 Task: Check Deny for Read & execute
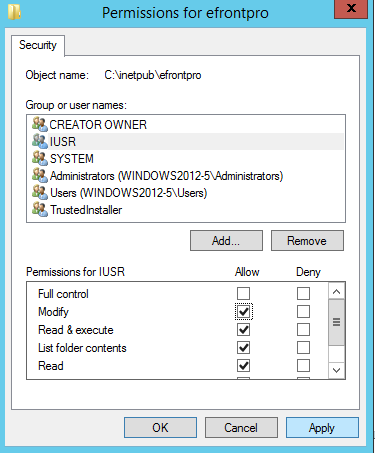303,330
